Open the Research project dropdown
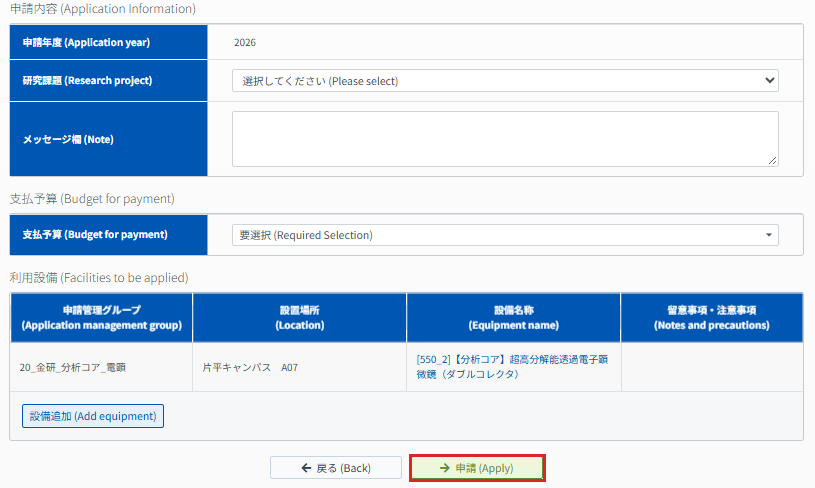The height and width of the screenshot is (488, 815). [505, 81]
